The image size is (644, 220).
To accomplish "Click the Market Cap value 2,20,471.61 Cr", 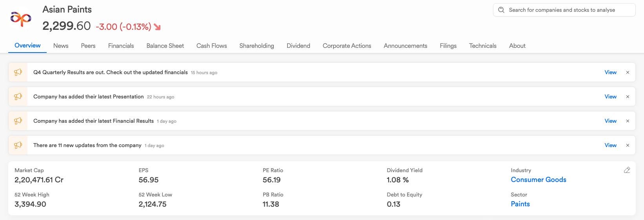I will (x=39, y=180).
